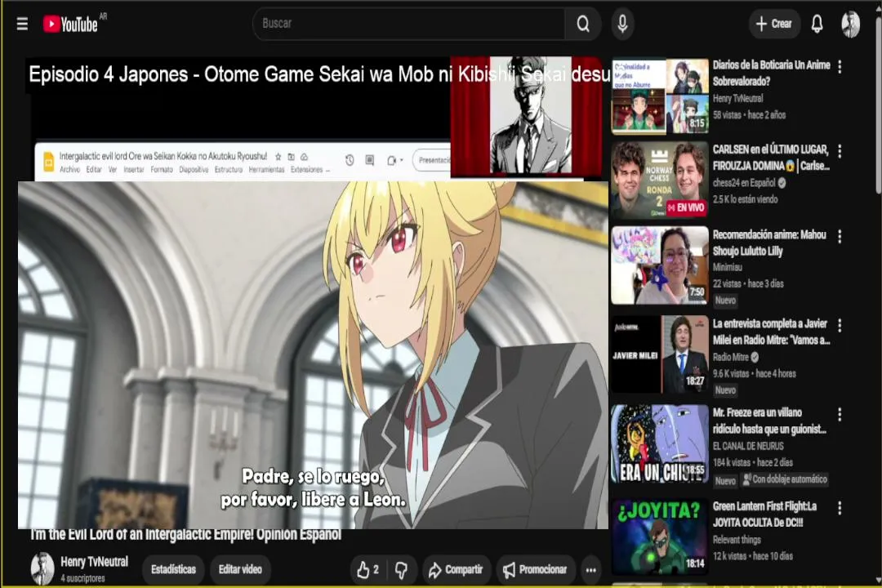Image resolution: width=882 pixels, height=588 pixels.
Task: Like the video with thumbs up
Action: pos(367,570)
